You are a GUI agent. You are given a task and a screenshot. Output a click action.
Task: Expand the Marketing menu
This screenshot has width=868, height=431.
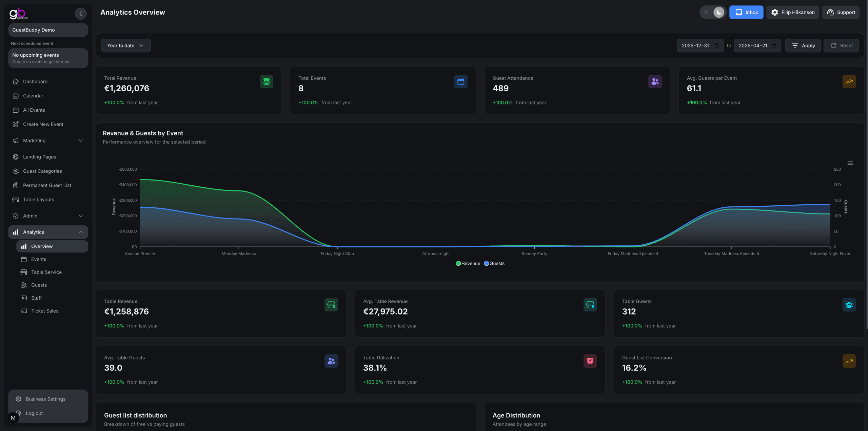(x=48, y=140)
